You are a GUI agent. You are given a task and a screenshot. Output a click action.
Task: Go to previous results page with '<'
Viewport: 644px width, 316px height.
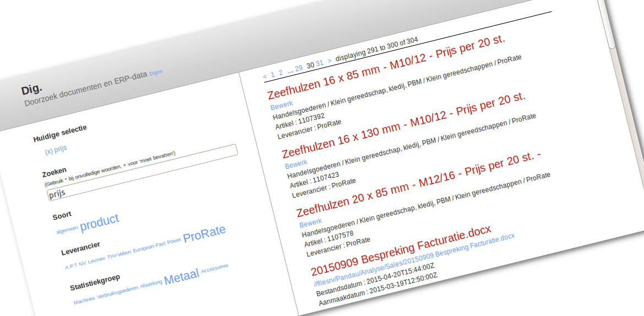[x=265, y=76]
